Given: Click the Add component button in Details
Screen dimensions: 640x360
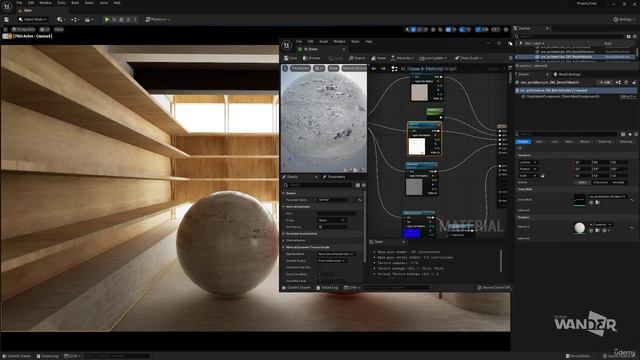Looking at the screenshot, I should click(x=604, y=82).
